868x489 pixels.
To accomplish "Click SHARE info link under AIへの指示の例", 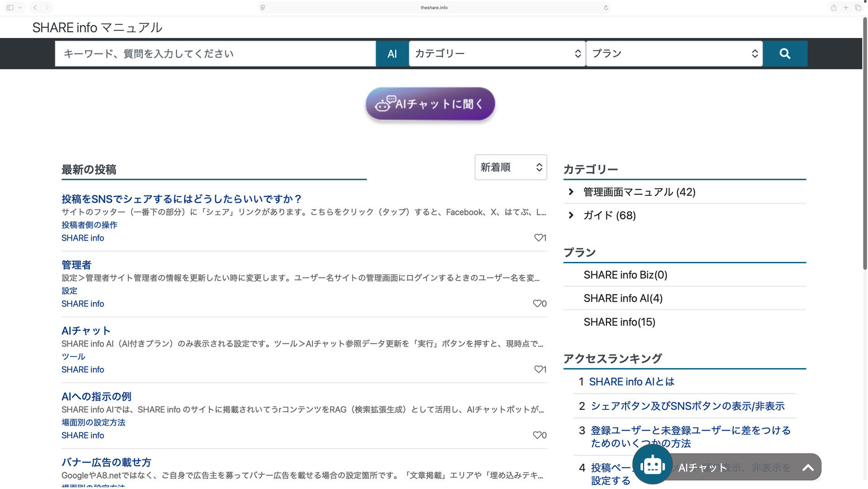I will tap(83, 436).
